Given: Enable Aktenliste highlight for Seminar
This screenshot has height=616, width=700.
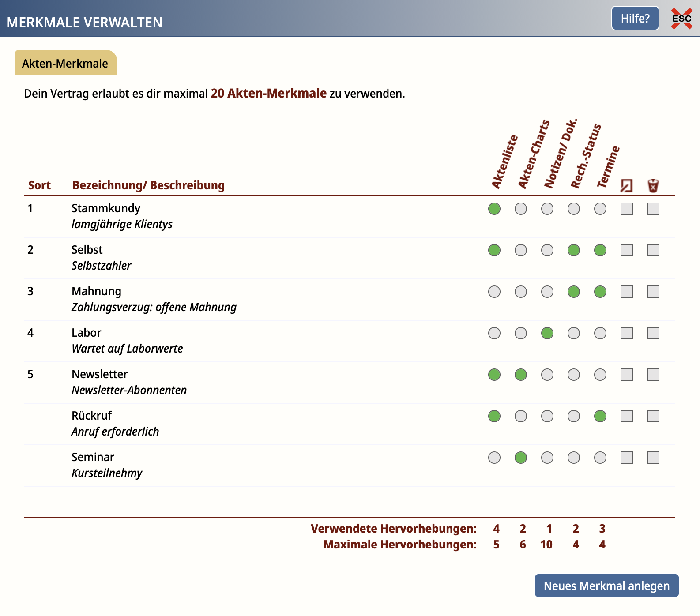Looking at the screenshot, I should (494, 458).
